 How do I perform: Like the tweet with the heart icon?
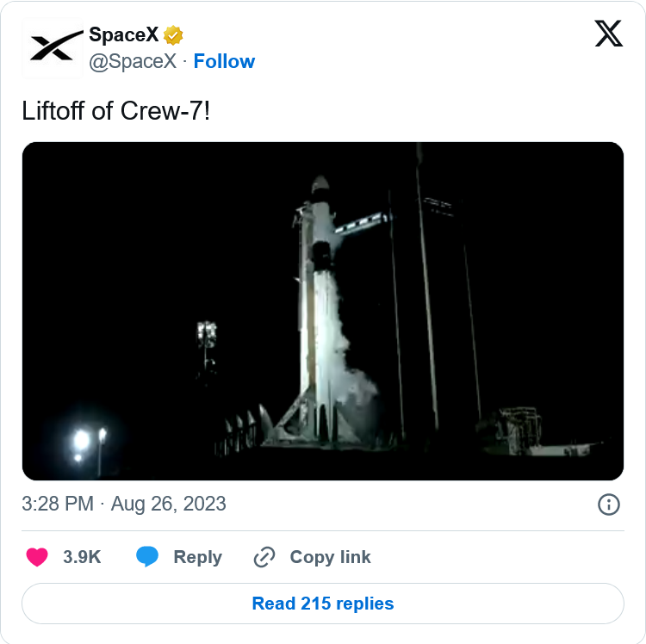click(37, 557)
